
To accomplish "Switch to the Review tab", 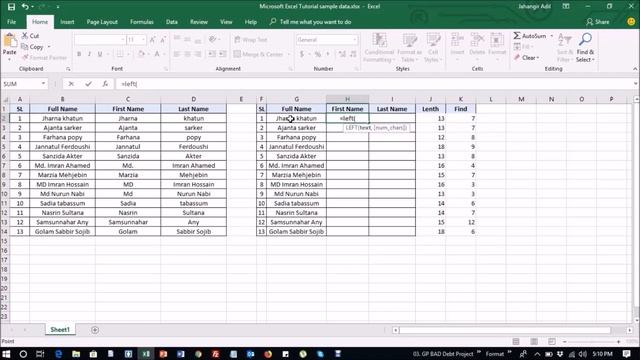I will click(x=199, y=22).
